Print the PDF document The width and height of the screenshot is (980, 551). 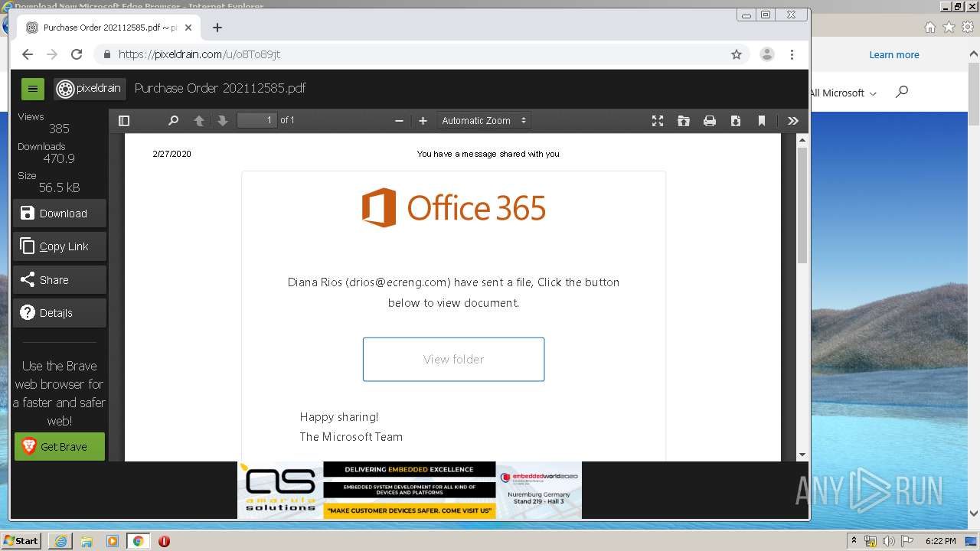click(x=710, y=121)
